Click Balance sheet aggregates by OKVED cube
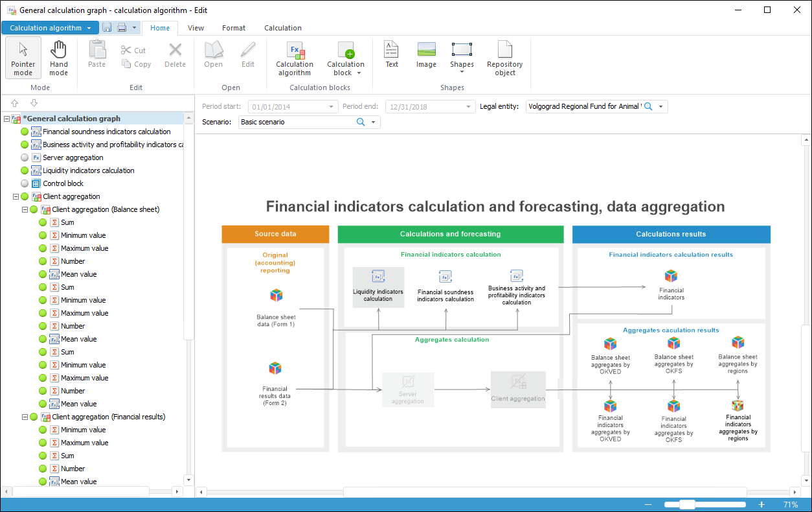812x512 pixels. [x=610, y=343]
